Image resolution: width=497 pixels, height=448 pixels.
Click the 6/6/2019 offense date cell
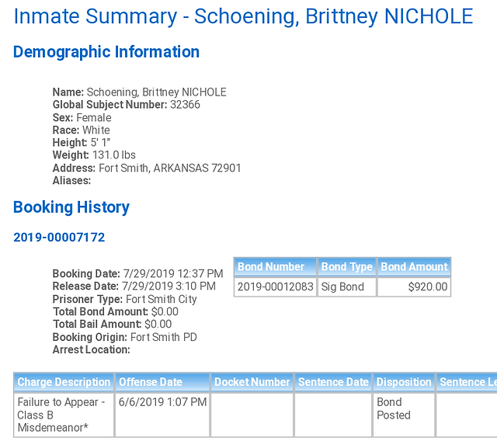(162, 415)
